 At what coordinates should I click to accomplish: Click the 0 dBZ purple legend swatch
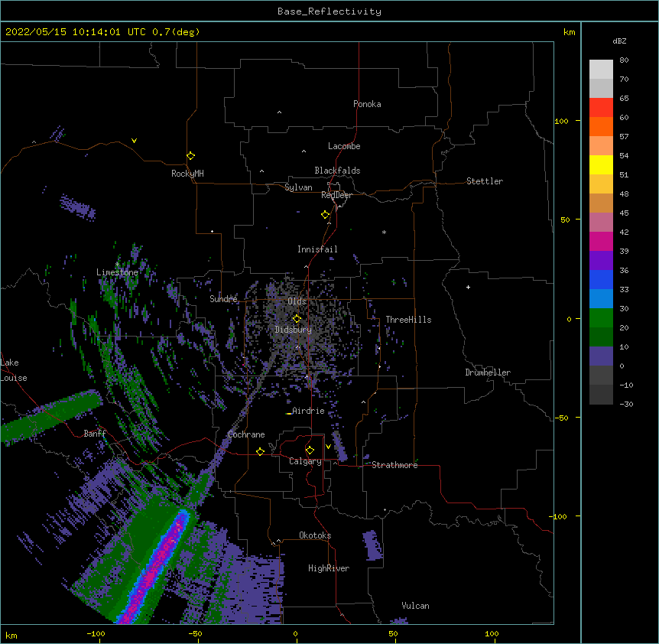(x=601, y=356)
